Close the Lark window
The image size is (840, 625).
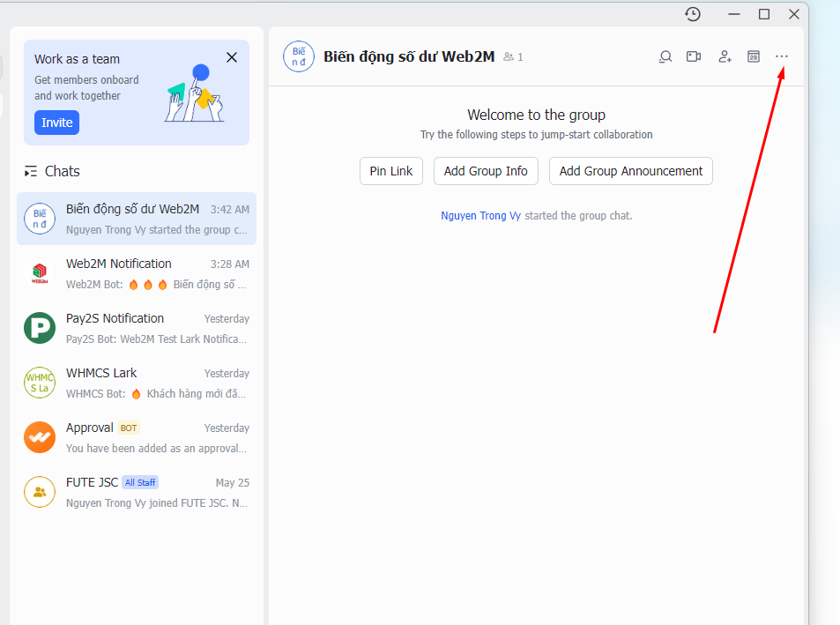[x=794, y=14]
